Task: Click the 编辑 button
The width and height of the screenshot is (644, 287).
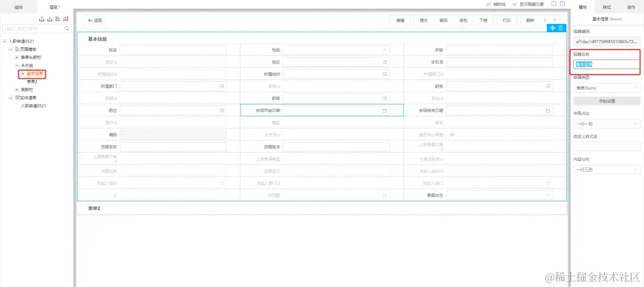Action: point(400,20)
